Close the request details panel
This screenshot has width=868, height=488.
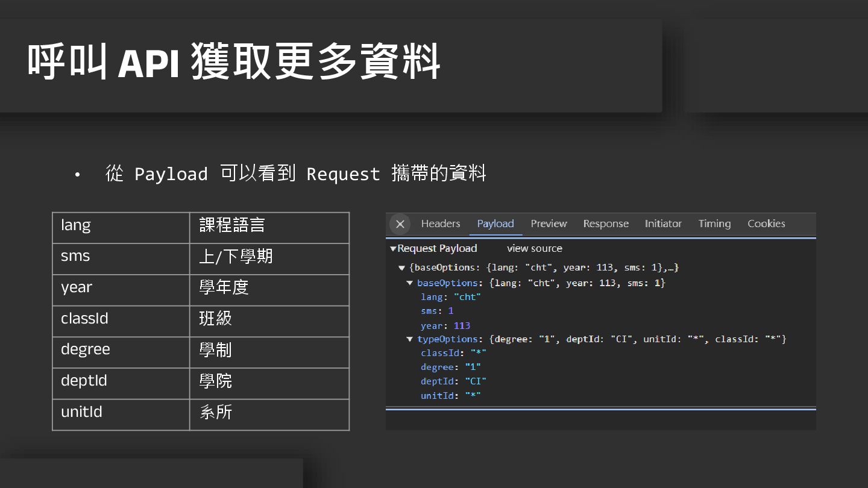pyautogui.click(x=400, y=224)
